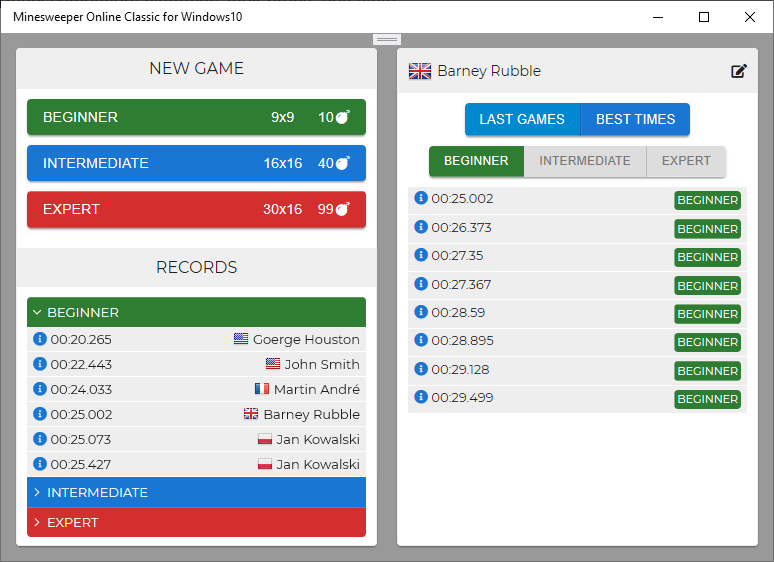Select the BEGINNER difficulty filter tab
774x562 pixels.
[476, 161]
